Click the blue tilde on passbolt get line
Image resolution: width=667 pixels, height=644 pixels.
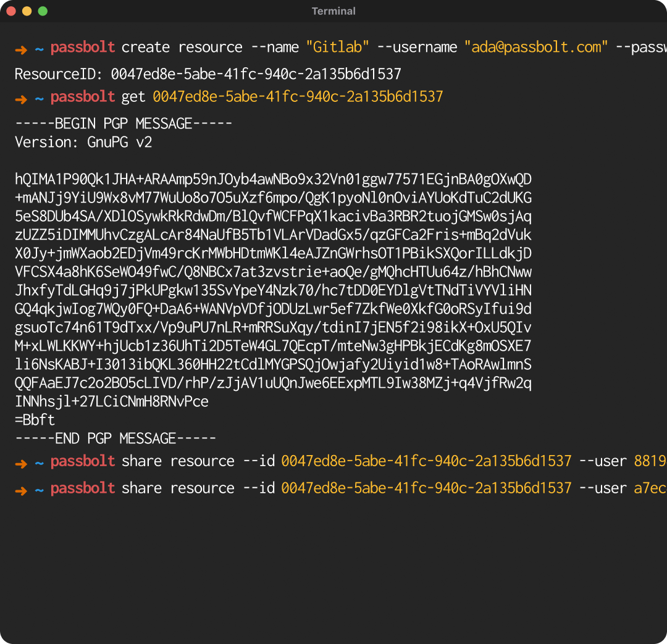click(39, 97)
